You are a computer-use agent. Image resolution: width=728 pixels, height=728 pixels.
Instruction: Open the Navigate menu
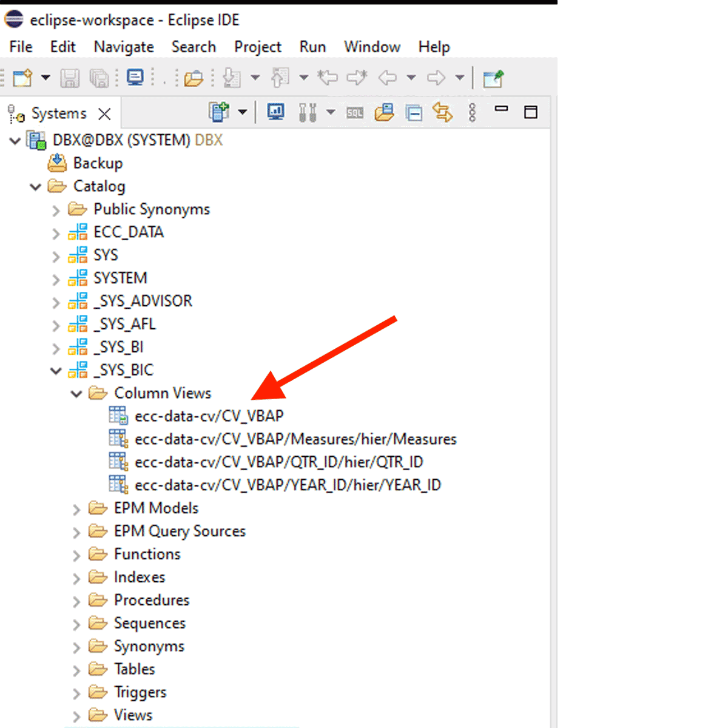click(x=124, y=47)
